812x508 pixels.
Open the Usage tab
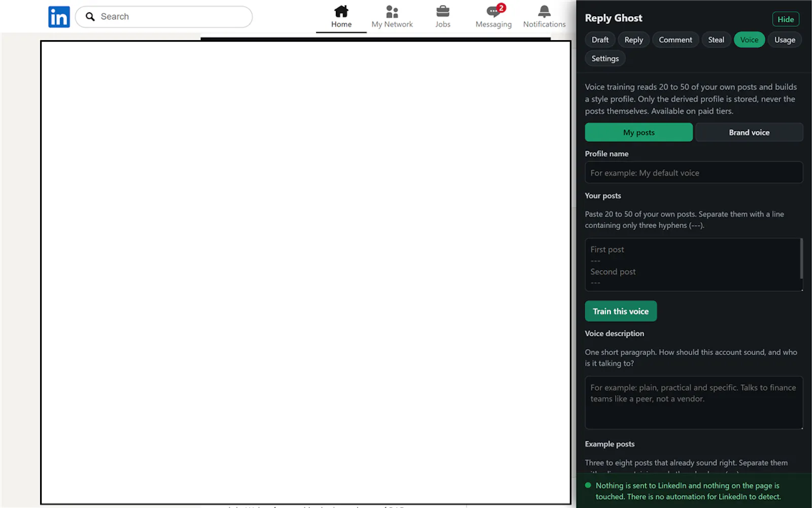pyautogui.click(x=785, y=40)
